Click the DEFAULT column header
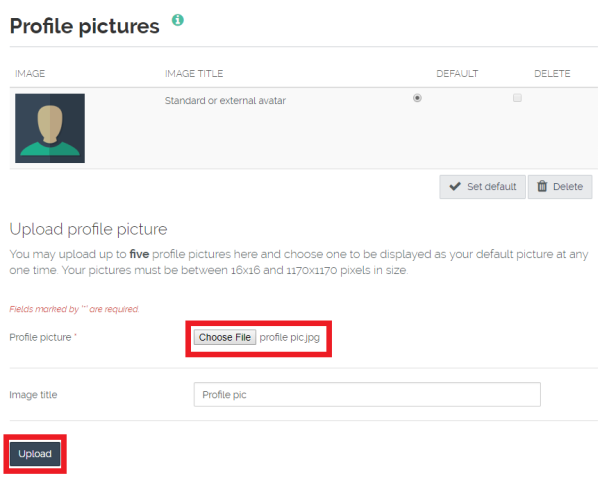Screen dimensions: 600x478 click(x=457, y=73)
